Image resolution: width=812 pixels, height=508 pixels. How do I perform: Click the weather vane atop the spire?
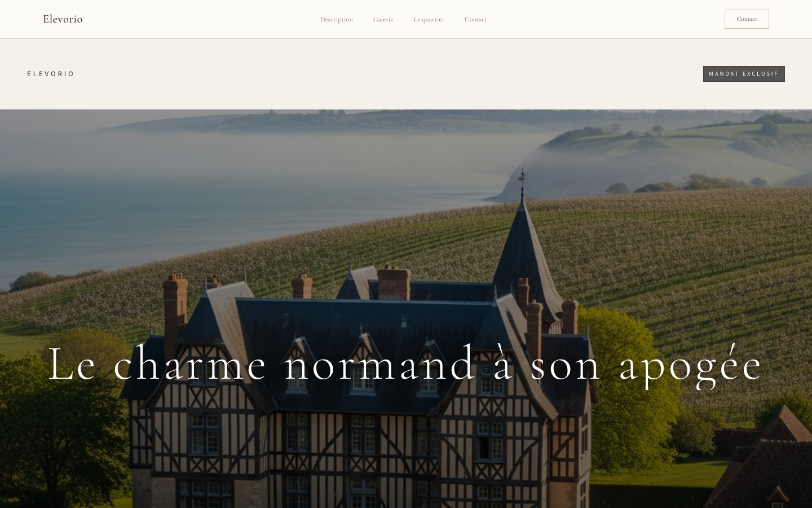pyautogui.click(x=522, y=176)
